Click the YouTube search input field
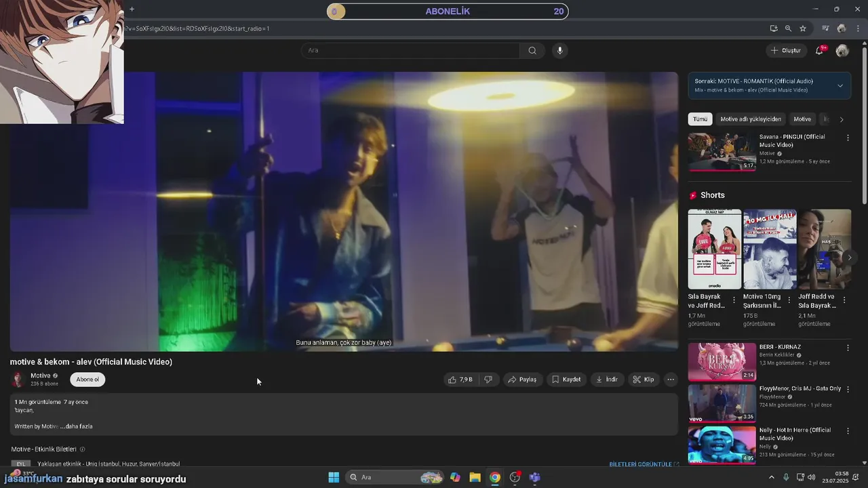This screenshot has width=868, height=488. 411,50
